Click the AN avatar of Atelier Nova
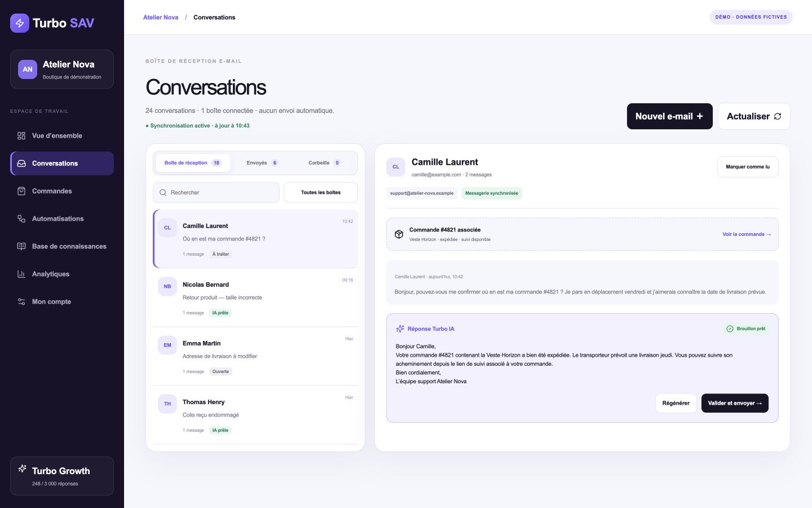This screenshot has width=812, height=508. 28,69
